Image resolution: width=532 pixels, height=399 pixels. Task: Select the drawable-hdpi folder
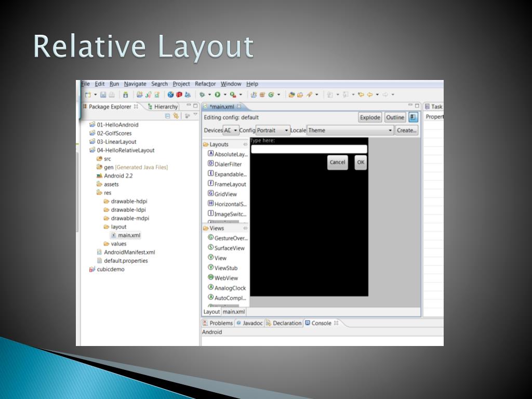coord(125,201)
